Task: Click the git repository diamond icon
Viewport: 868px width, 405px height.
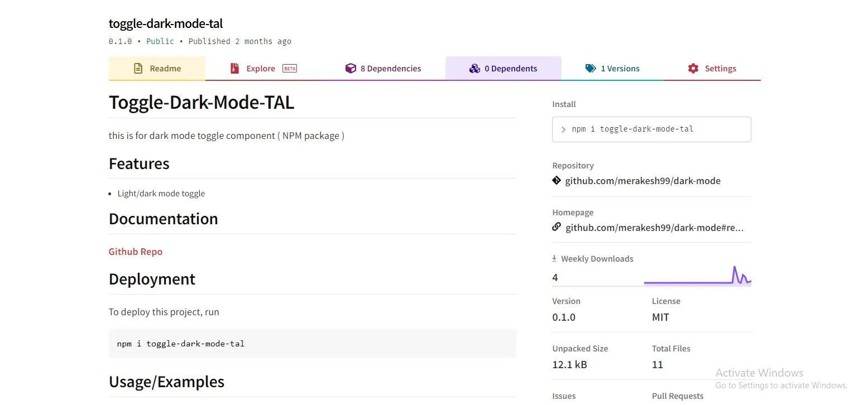Action: 556,180
